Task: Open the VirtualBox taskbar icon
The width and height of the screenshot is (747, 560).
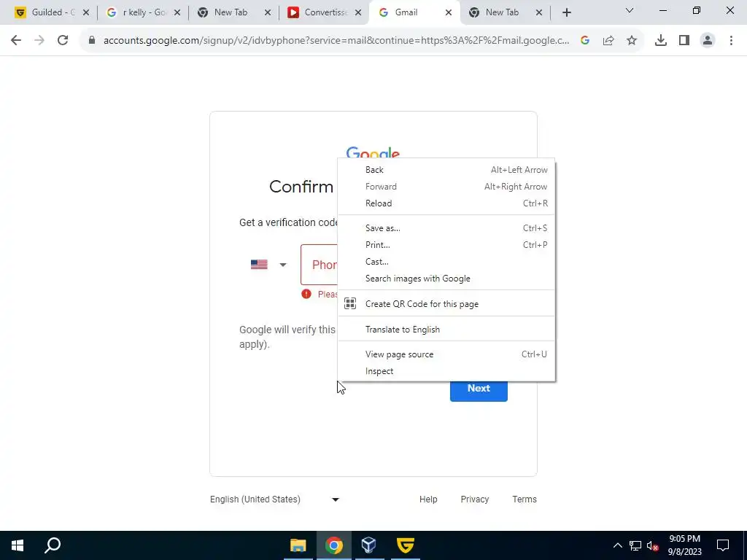Action: tap(368, 545)
